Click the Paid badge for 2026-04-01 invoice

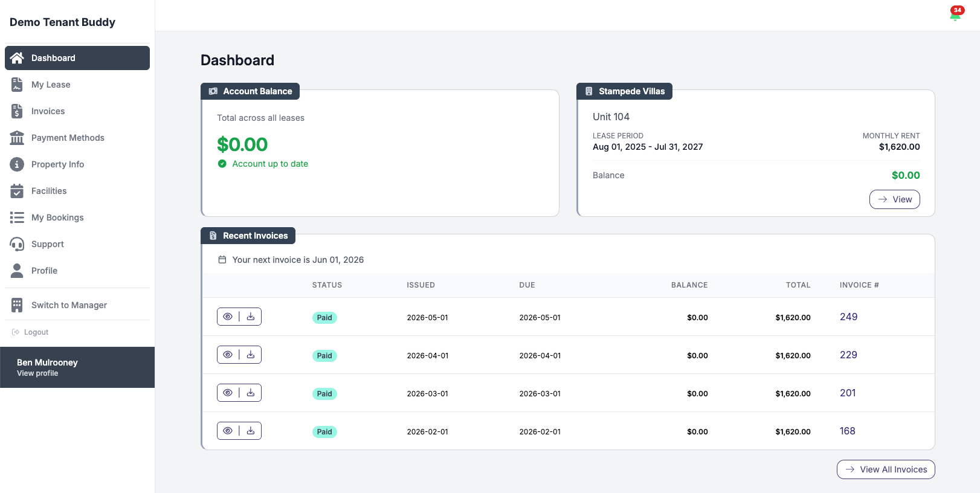324,356
